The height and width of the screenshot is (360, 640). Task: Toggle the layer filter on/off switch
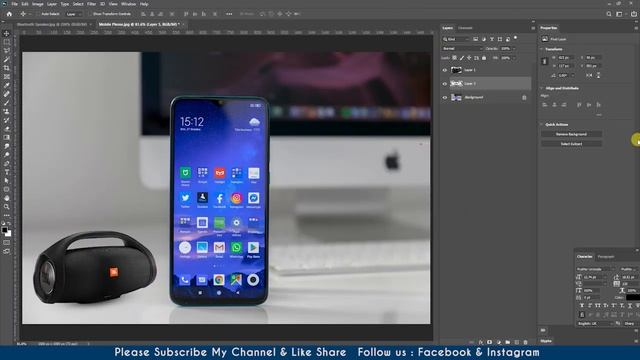click(x=516, y=38)
